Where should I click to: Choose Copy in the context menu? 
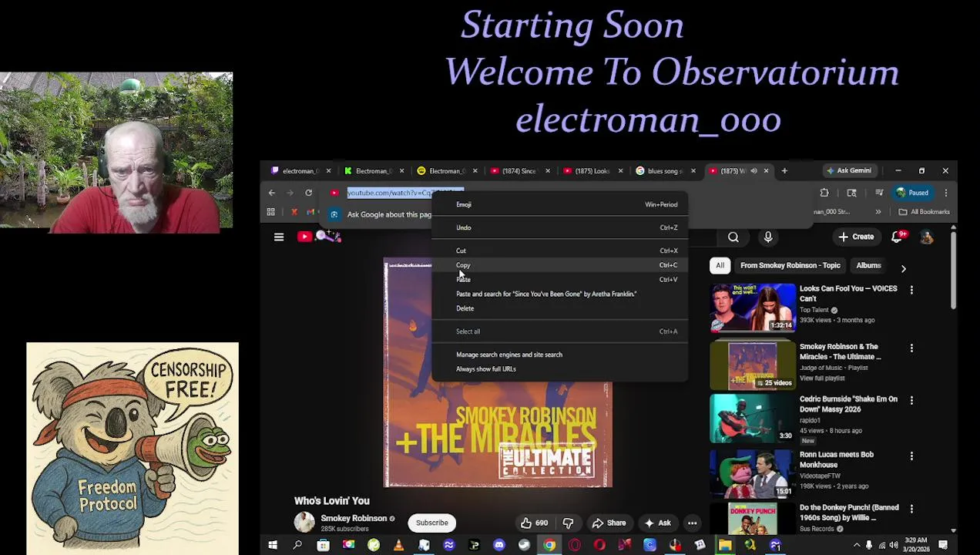click(559, 265)
